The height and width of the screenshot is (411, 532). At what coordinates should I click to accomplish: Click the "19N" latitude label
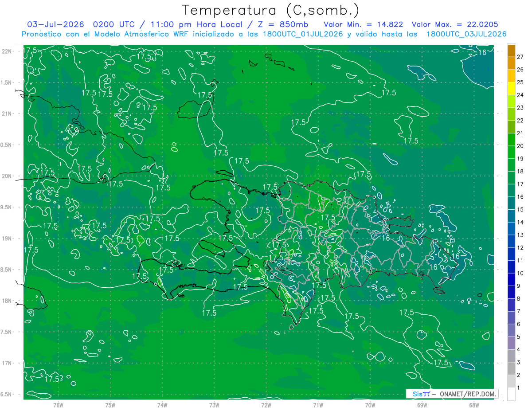point(8,238)
